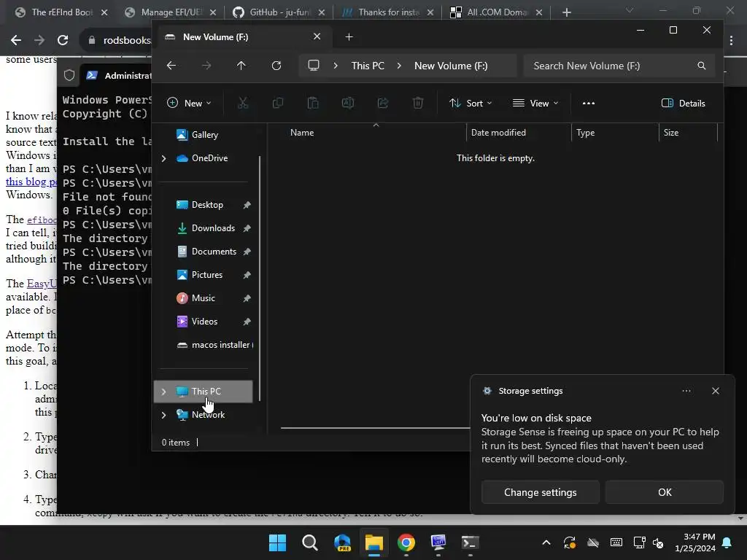Expand the This PC tree node
The width and height of the screenshot is (747, 560).
coord(164,392)
